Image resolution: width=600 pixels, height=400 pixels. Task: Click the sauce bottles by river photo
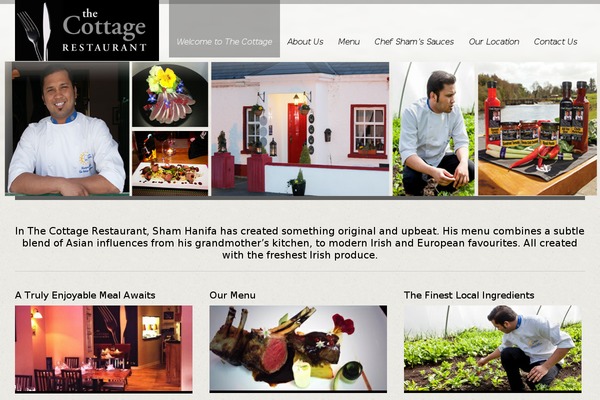[x=537, y=129]
